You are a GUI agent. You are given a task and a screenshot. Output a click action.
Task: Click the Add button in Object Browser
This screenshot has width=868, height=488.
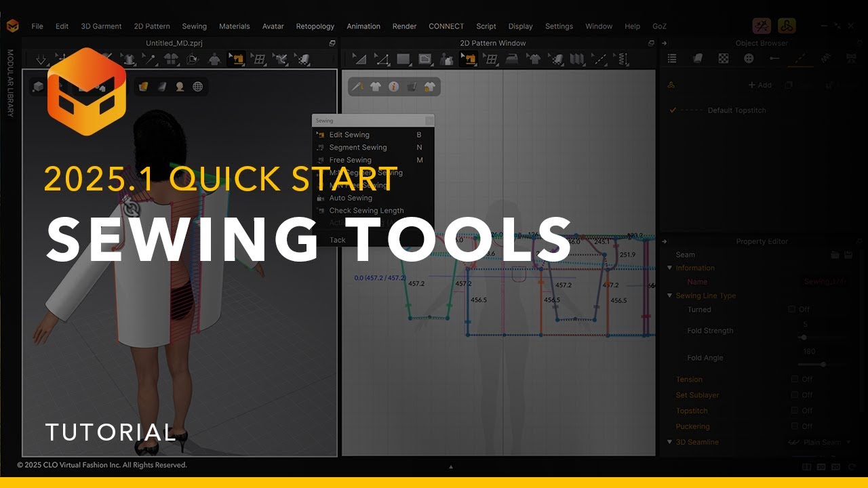(x=759, y=85)
